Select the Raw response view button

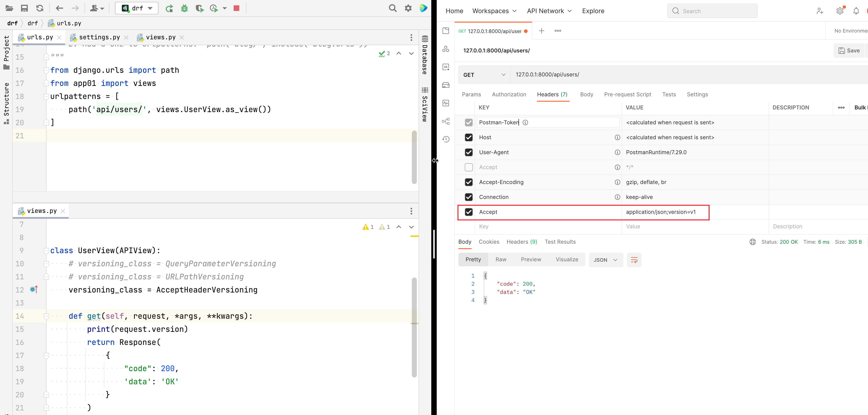click(x=501, y=259)
